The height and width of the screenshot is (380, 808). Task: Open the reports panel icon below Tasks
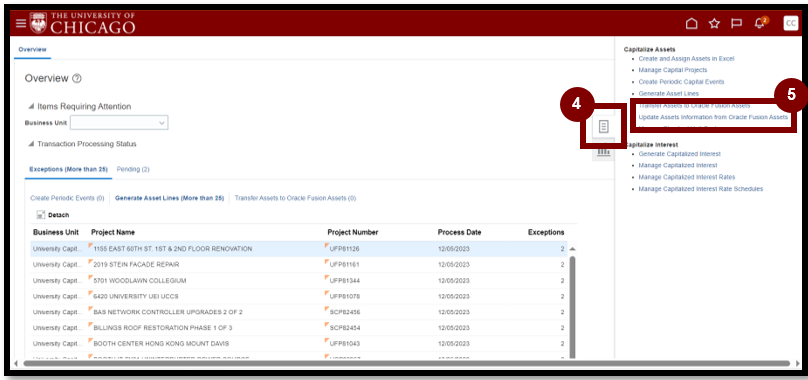[x=603, y=152]
